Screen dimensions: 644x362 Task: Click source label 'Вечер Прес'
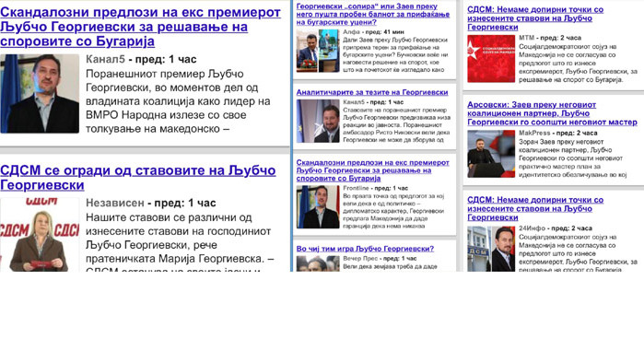(360, 258)
